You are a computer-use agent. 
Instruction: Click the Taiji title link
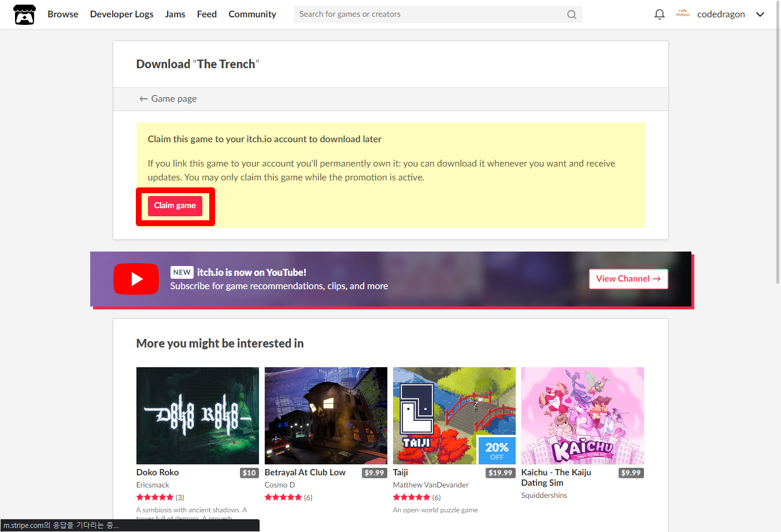pyautogui.click(x=401, y=472)
